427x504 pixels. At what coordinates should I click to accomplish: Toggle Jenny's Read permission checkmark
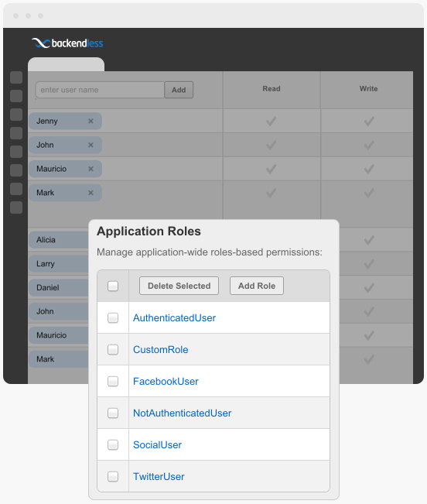pos(272,122)
